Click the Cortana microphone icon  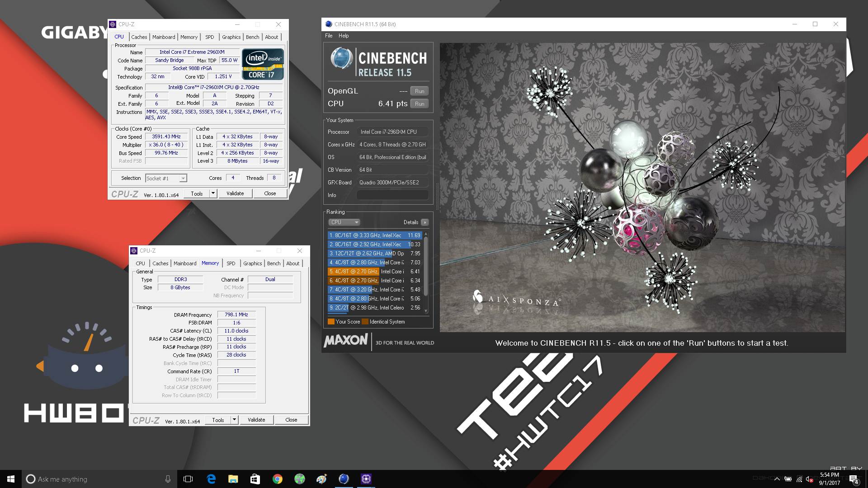point(168,479)
